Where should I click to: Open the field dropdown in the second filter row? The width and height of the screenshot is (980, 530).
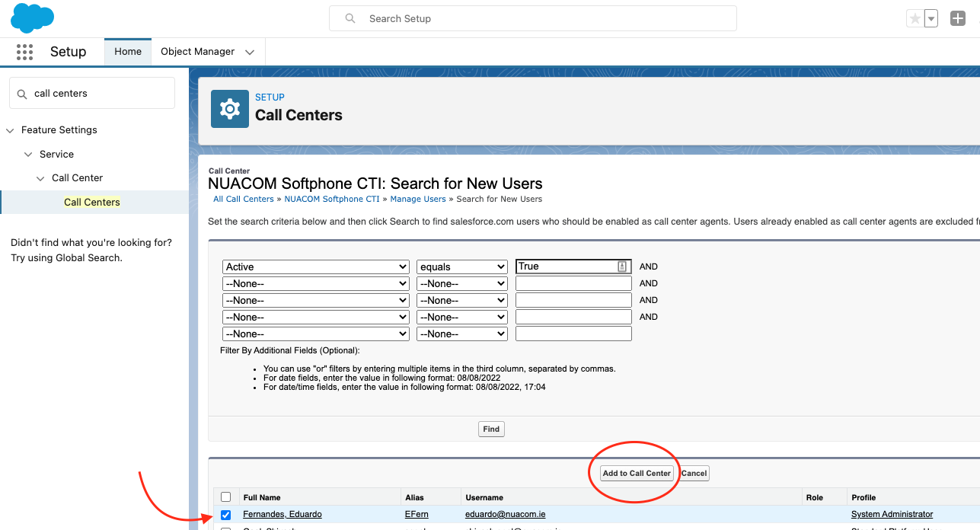point(316,284)
